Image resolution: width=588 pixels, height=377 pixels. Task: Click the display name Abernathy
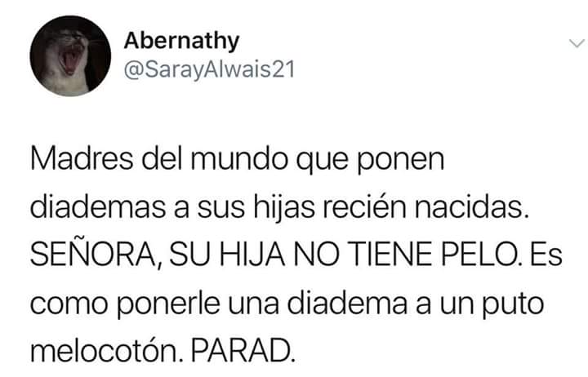pos(181,41)
